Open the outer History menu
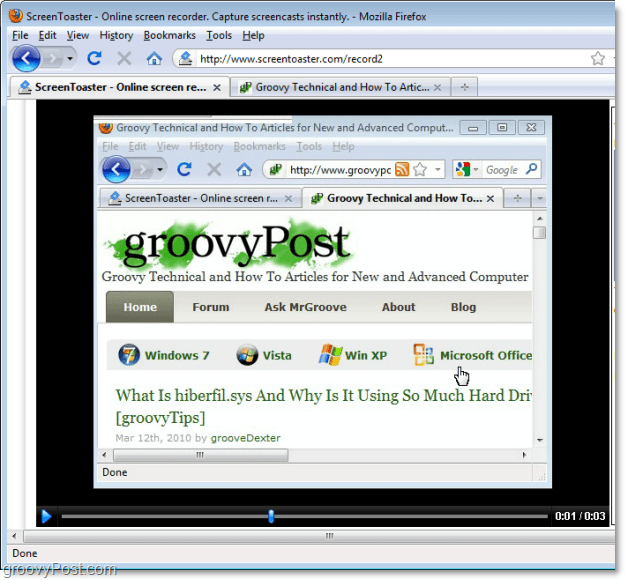 coord(116,35)
